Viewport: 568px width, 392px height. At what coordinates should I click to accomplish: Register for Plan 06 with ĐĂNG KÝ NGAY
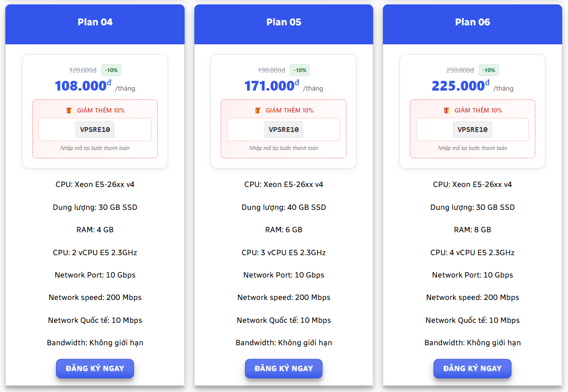472,369
